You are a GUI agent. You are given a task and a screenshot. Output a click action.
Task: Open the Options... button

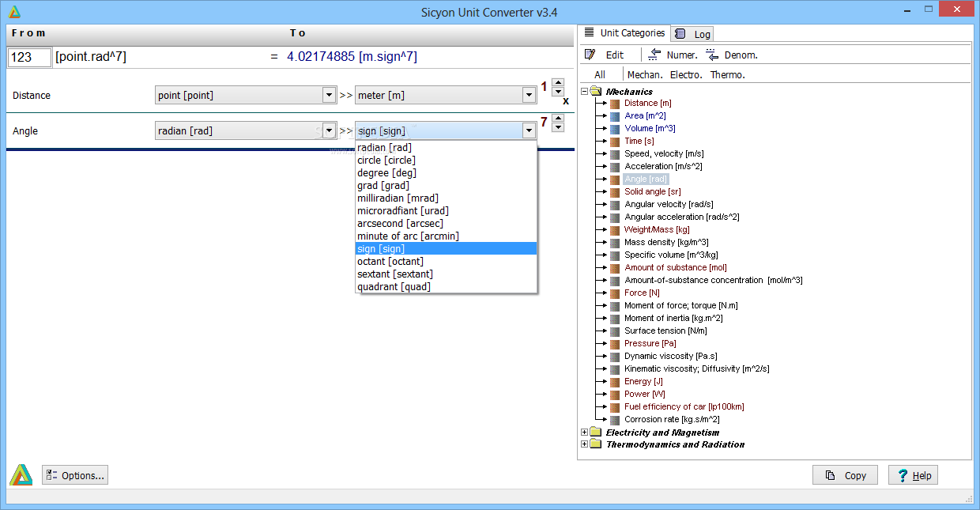pyautogui.click(x=75, y=475)
